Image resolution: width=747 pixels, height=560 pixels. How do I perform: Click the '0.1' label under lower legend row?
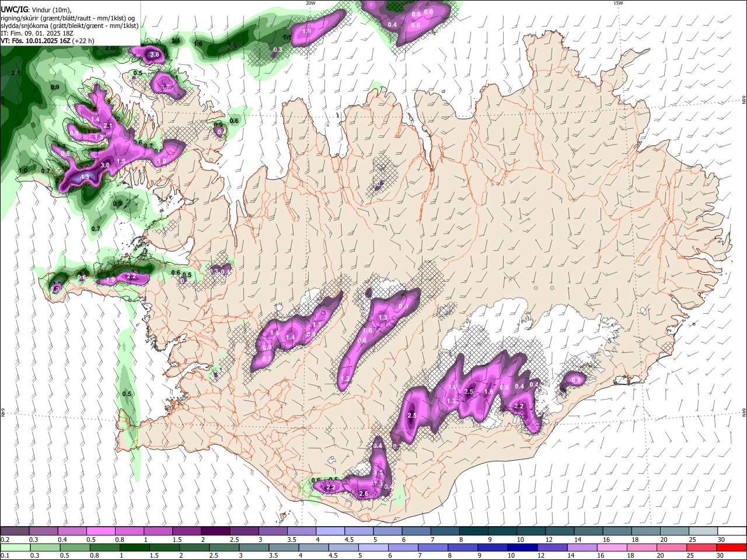point(4,555)
